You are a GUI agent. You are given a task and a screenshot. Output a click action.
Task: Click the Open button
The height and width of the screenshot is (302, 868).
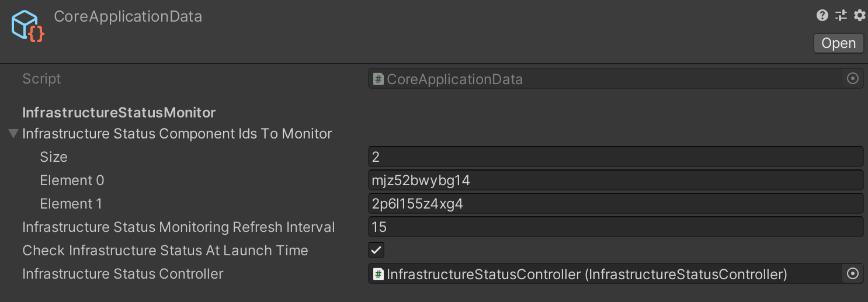[x=838, y=43]
